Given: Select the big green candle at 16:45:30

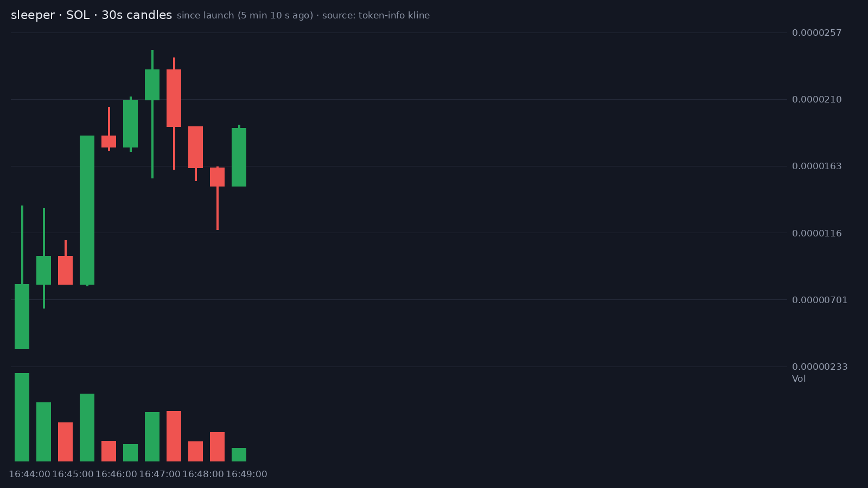Looking at the screenshot, I should pos(87,210).
